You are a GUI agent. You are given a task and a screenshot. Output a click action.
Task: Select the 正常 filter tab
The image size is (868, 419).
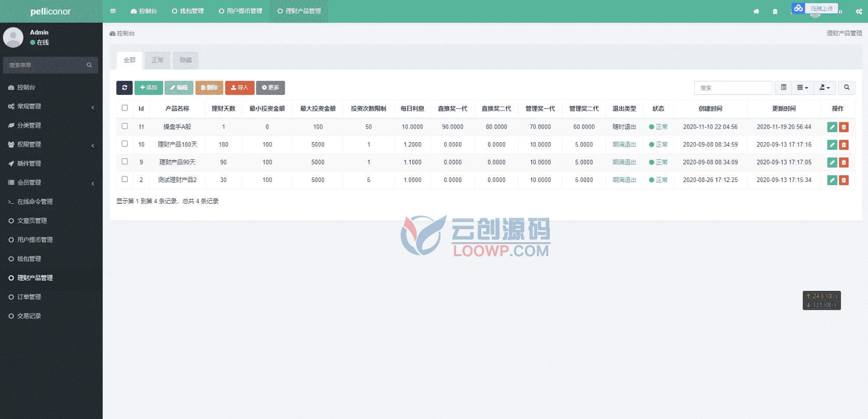click(x=158, y=60)
